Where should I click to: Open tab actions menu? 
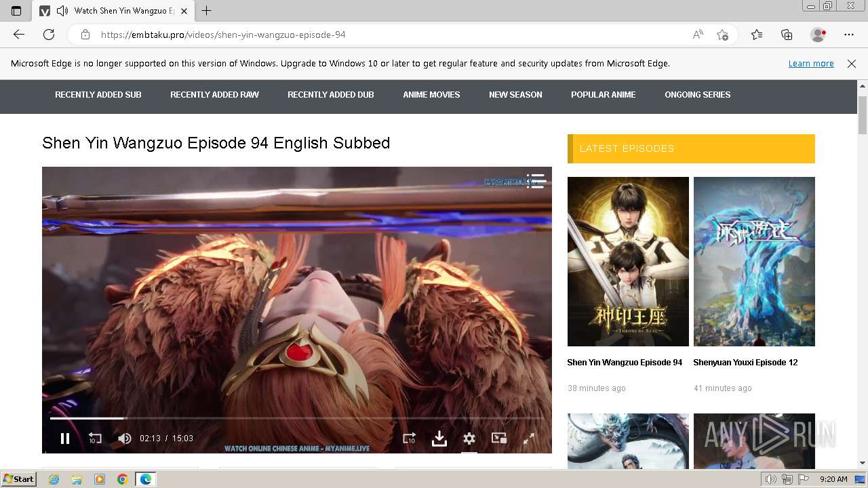(16, 10)
